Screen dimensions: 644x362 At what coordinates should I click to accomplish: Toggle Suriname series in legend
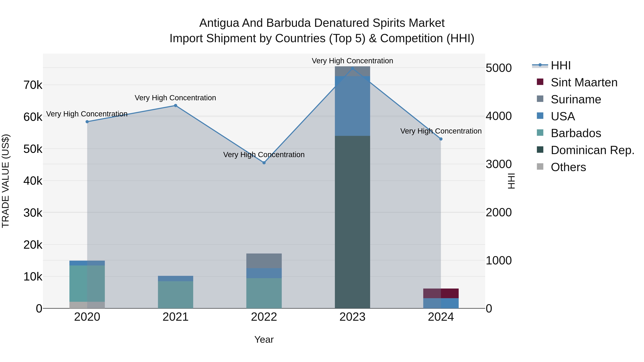pos(569,99)
